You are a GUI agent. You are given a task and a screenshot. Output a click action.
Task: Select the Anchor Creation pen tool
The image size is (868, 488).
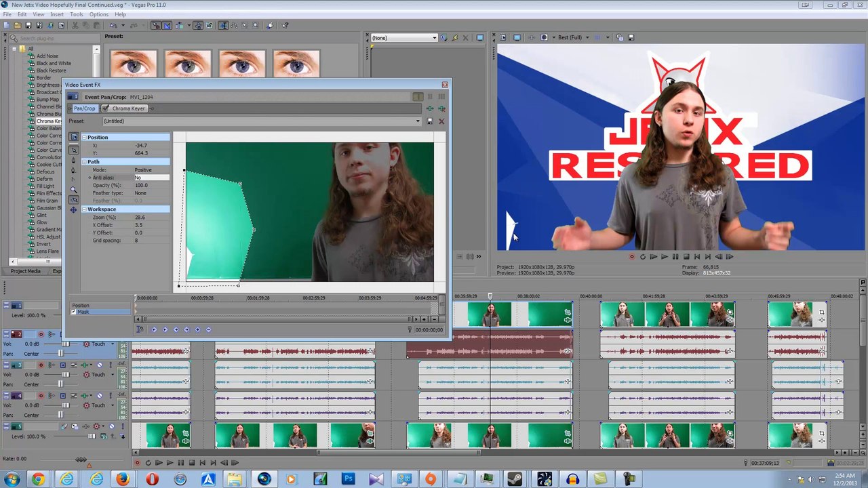[x=74, y=161]
